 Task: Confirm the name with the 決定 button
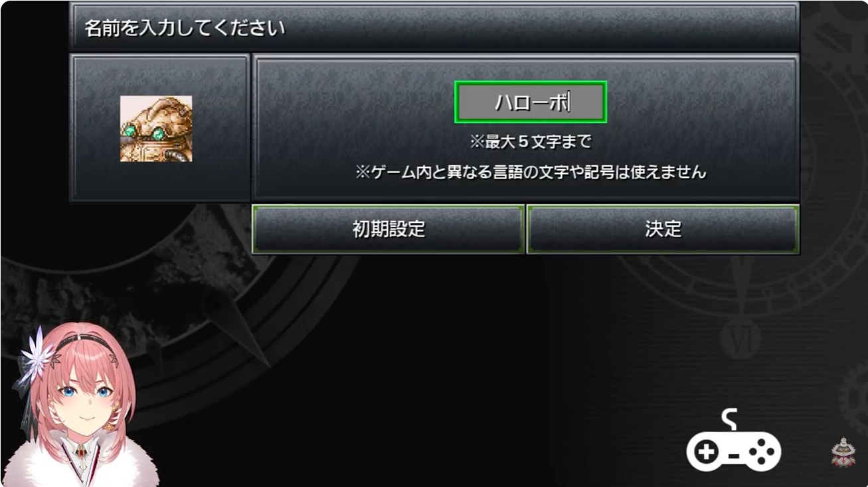[x=663, y=230]
